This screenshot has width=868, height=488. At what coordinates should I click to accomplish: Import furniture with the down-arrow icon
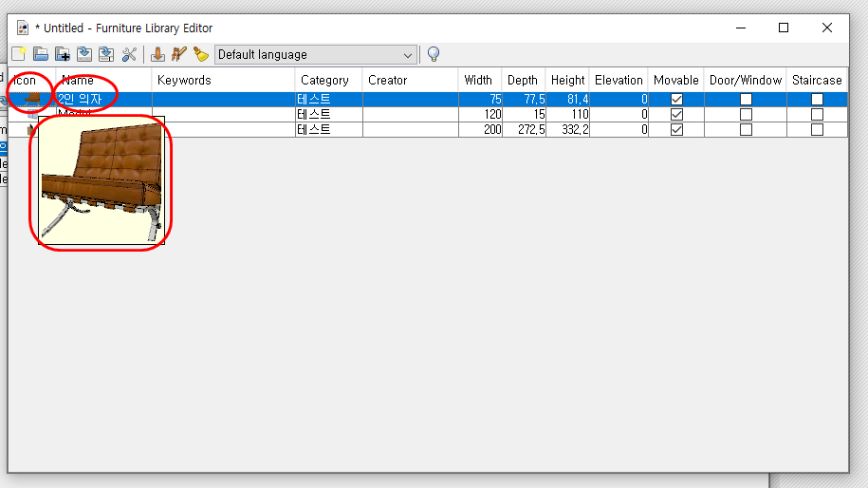(x=157, y=54)
